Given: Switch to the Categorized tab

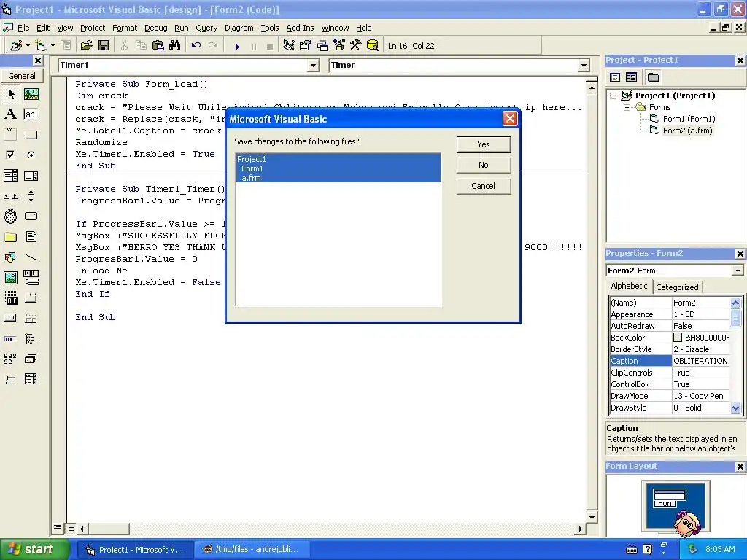Looking at the screenshot, I should 677,287.
